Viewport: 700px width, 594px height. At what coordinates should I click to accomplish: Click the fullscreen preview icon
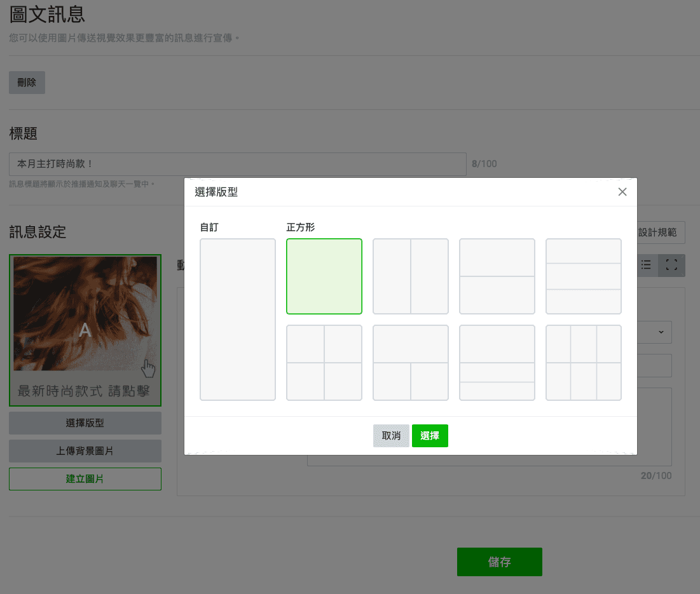coord(671,265)
